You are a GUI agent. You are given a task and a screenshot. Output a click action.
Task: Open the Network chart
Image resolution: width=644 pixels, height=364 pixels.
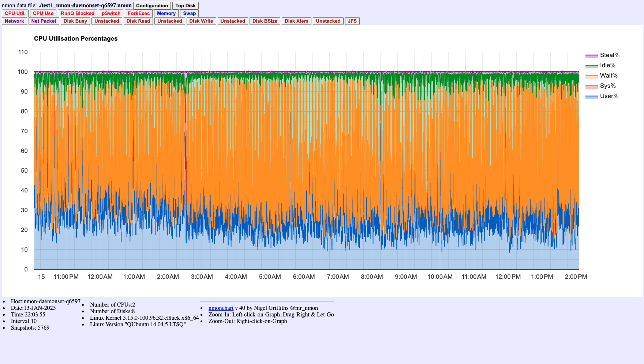coord(14,21)
